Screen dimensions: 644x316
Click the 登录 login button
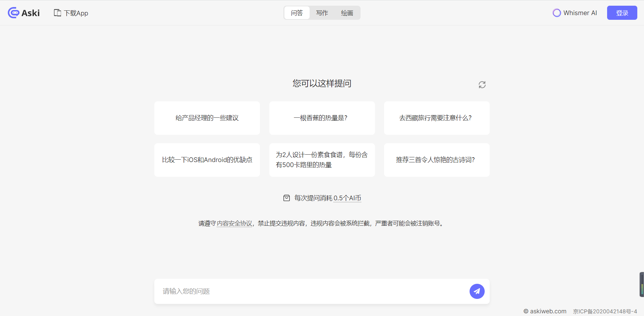622,13
